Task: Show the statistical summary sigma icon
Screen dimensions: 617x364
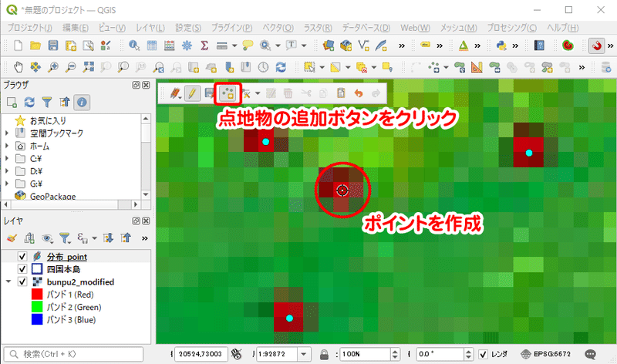Action: point(204,45)
